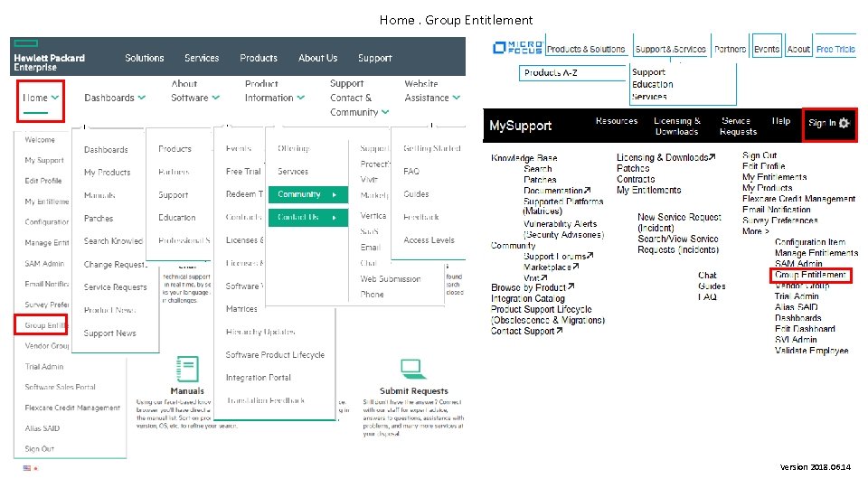Image resolution: width=868 pixels, height=488 pixels.
Task: Click Knowledge Base Search link
Action: [x=537, y=169]
